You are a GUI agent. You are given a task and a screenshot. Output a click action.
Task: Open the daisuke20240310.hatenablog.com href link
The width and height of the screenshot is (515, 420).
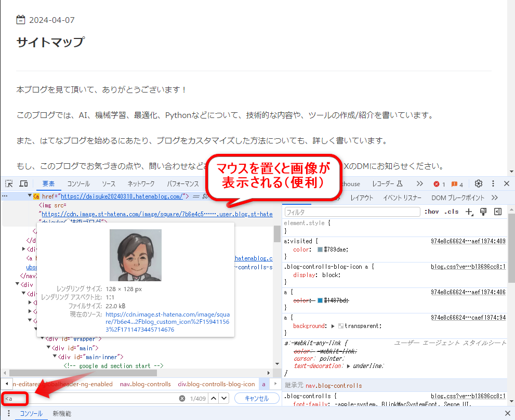122,196
